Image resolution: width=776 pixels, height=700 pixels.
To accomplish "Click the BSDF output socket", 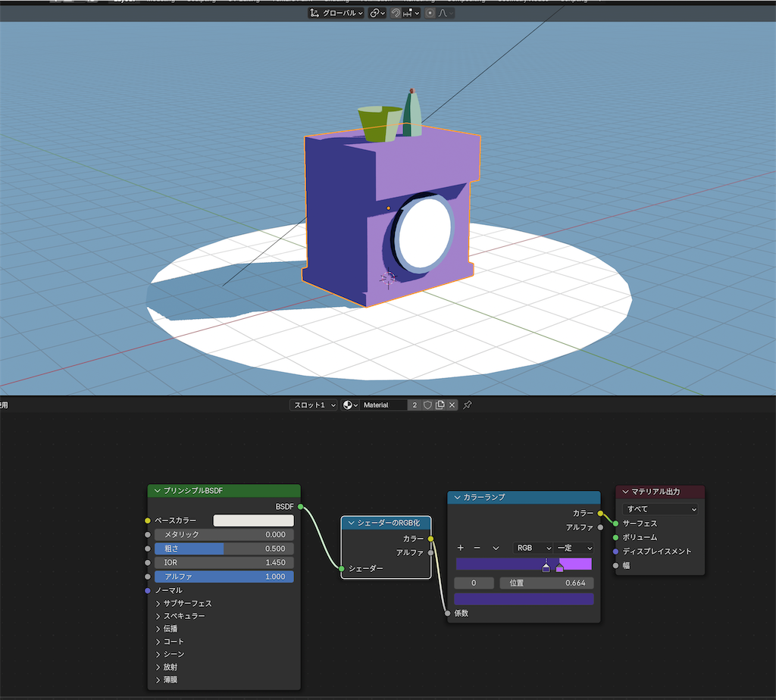I will pyautogui.click(x=300, y=507).
